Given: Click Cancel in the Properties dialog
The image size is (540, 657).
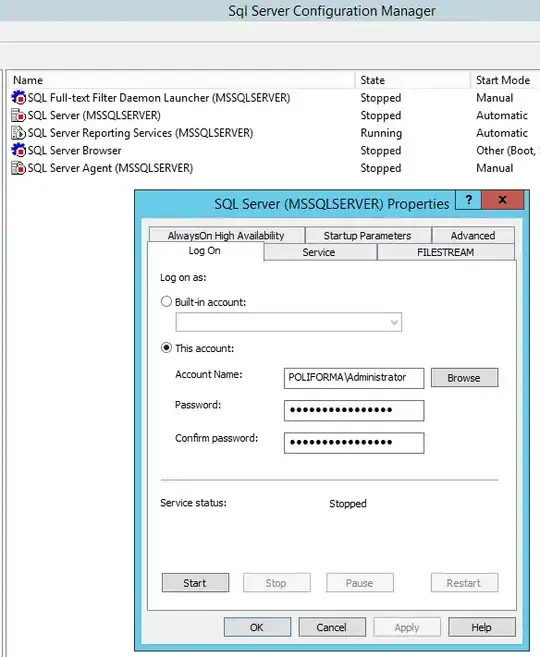Looking at the screenshot, I should [x=332, y=627].
